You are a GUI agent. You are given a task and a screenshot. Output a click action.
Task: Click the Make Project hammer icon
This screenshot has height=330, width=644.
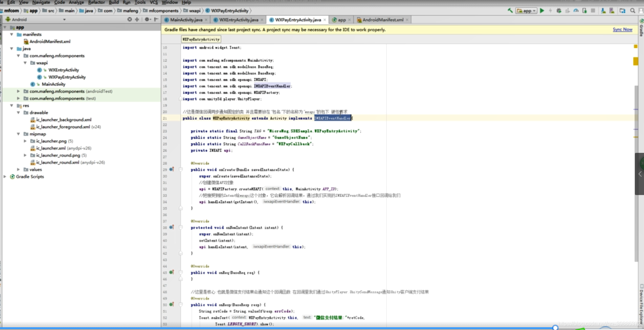pos(510,11)
